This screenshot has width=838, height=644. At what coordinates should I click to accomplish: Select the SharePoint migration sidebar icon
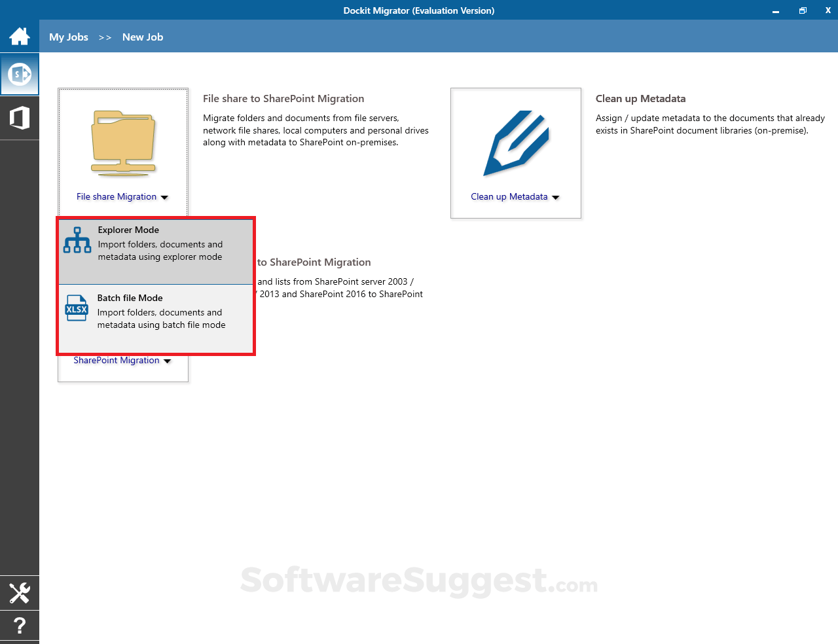19,74
